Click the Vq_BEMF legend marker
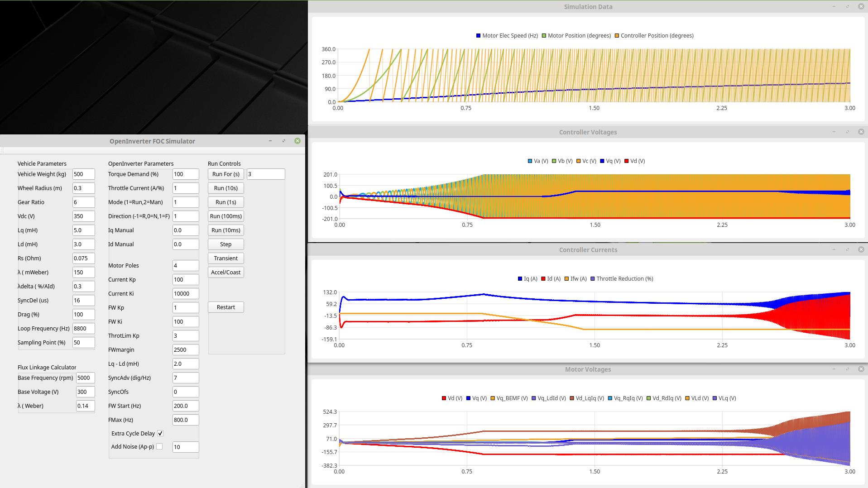The height and width of the screenshot is (488, 868). pos(493,398)
